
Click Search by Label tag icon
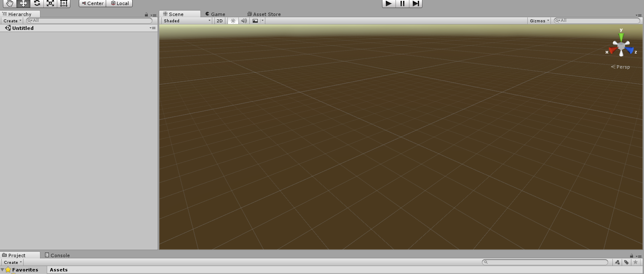(x=626, y=262)
